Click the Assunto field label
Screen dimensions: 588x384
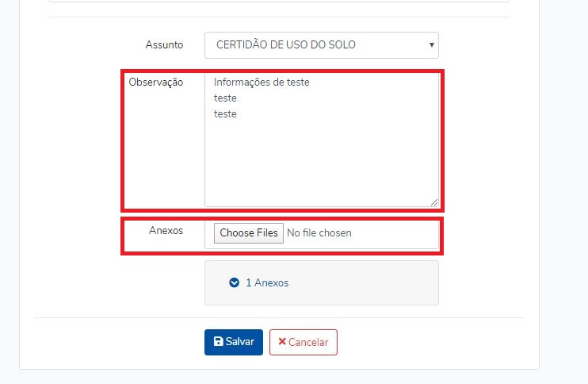pyautogui.click(x=164, y=44)
